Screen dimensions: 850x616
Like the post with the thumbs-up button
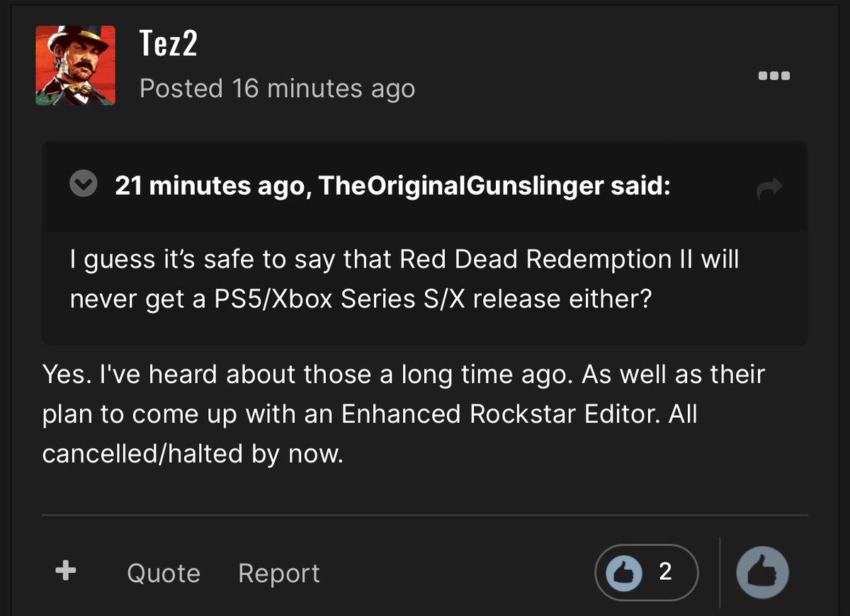763,572
